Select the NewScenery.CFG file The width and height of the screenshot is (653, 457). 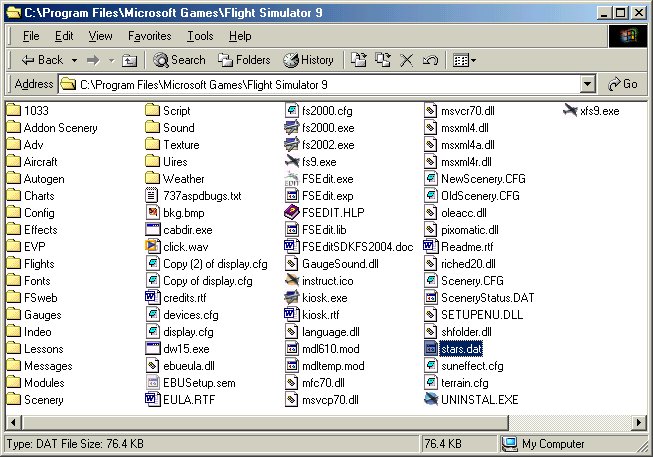(x=475, y=179)
